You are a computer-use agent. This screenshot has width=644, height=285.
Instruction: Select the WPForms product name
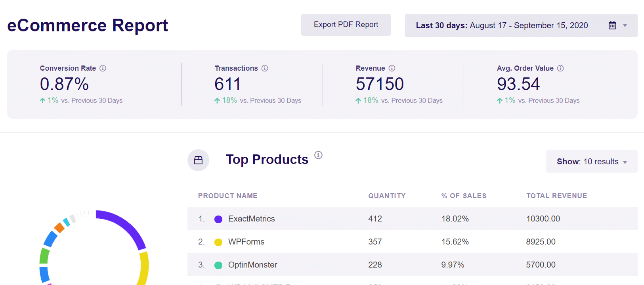pyautogui.click(x=246, y=242)
